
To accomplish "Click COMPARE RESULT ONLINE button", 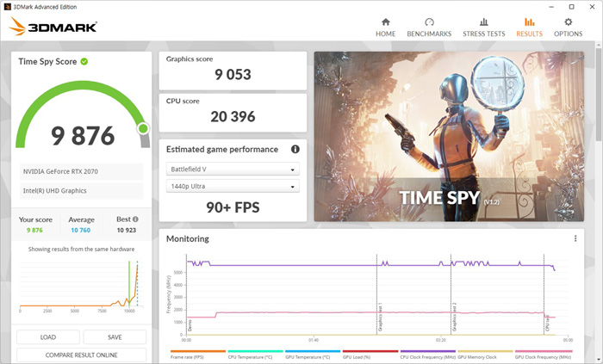I will click(x=82, y=355).
